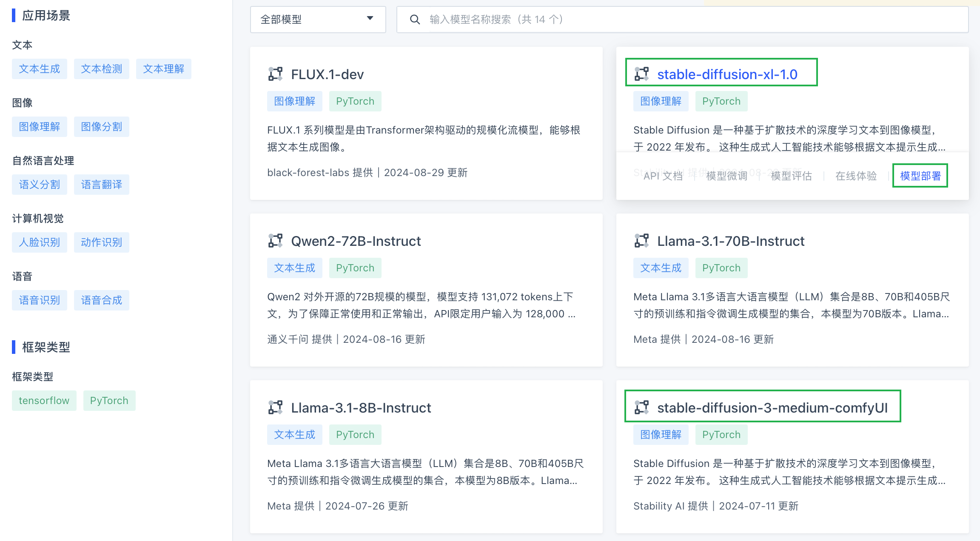This screenshot has width=980, height=541.
Task: Open the 全部模型 dropdown
Action: 318,20
